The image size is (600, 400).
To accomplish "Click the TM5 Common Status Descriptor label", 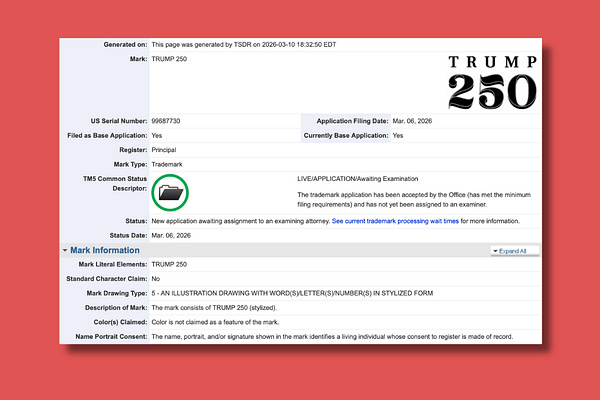I will point(115,184).
